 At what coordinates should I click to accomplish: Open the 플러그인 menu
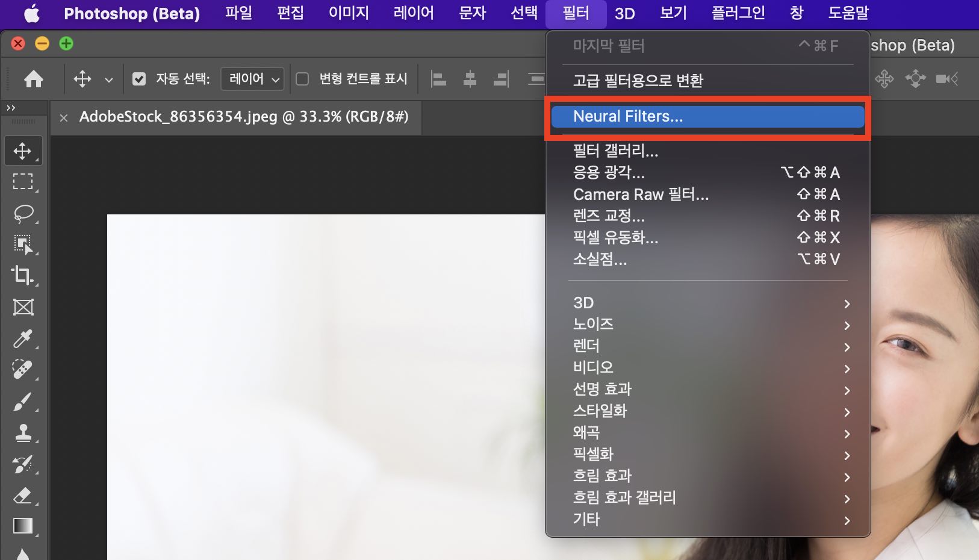tap(739, 13)
